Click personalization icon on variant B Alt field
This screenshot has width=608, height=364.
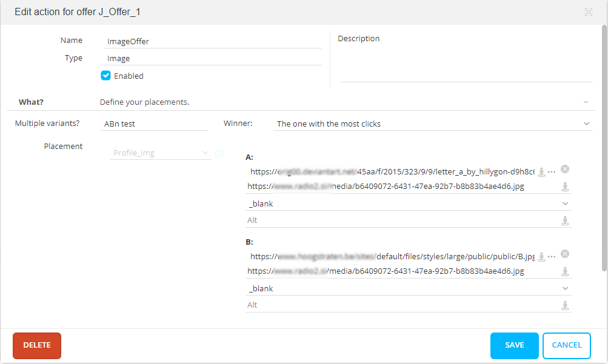[x=565, y=305]
